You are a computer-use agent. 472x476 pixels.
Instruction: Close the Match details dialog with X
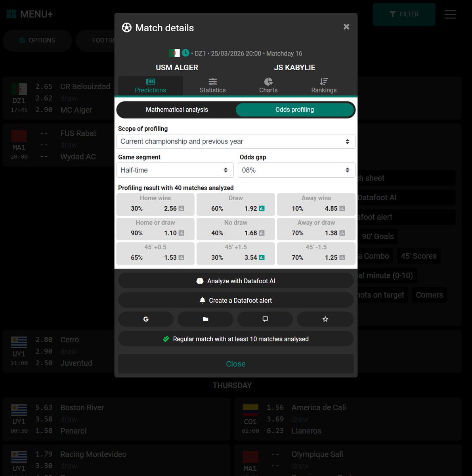coord(346,27)
